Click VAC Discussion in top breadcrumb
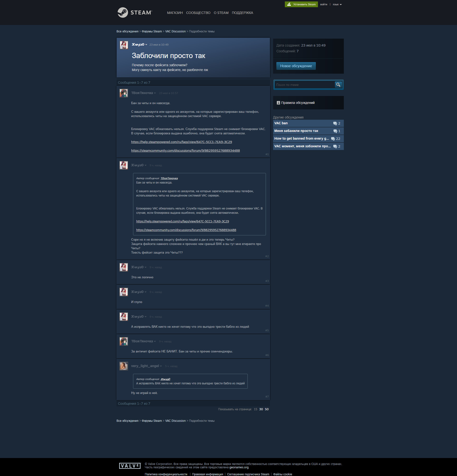The height and width of the screenshot is (476, 457). [175, 31]
